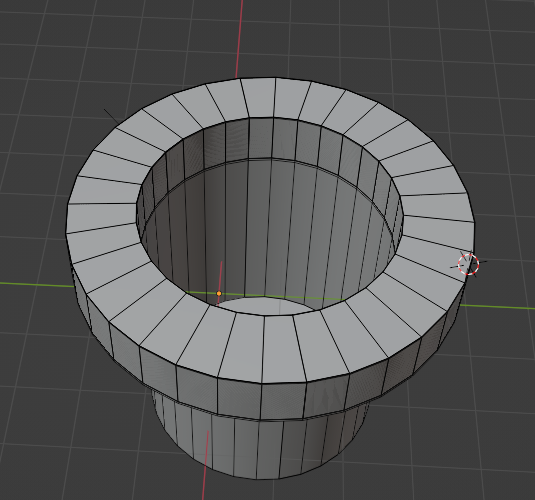Viewport: 535px width, 500px height.
Task: Select the orange object origin dot
Action: (x=219, y=294)
